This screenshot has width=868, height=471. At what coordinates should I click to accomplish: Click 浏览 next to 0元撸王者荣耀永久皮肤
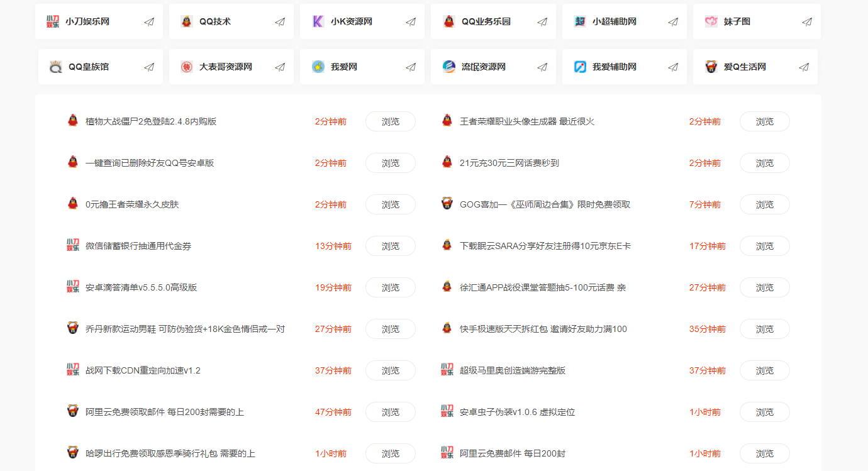390,204
